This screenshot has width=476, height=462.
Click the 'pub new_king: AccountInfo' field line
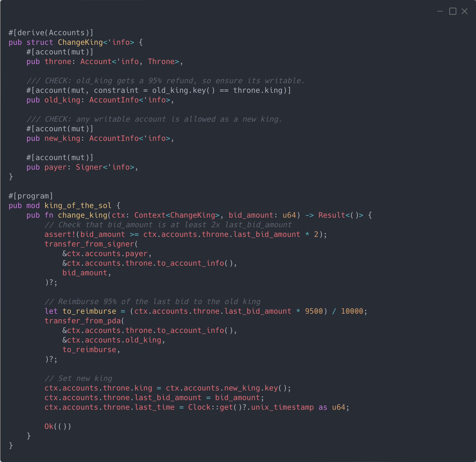pos(100,138)
